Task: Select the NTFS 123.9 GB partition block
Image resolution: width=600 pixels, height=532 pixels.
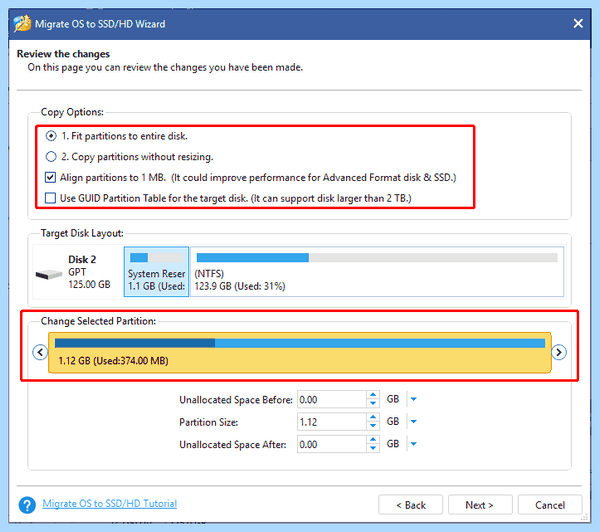Action: [377, 271]
